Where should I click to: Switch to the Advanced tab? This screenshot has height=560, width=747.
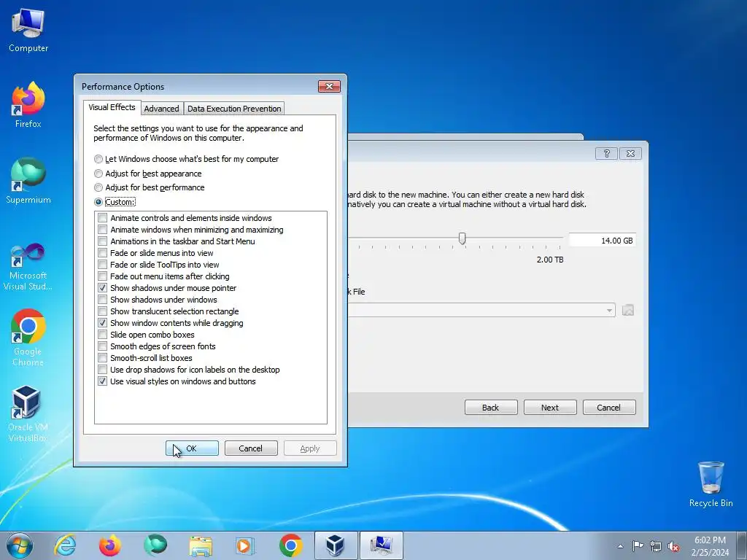pos(161,109)
